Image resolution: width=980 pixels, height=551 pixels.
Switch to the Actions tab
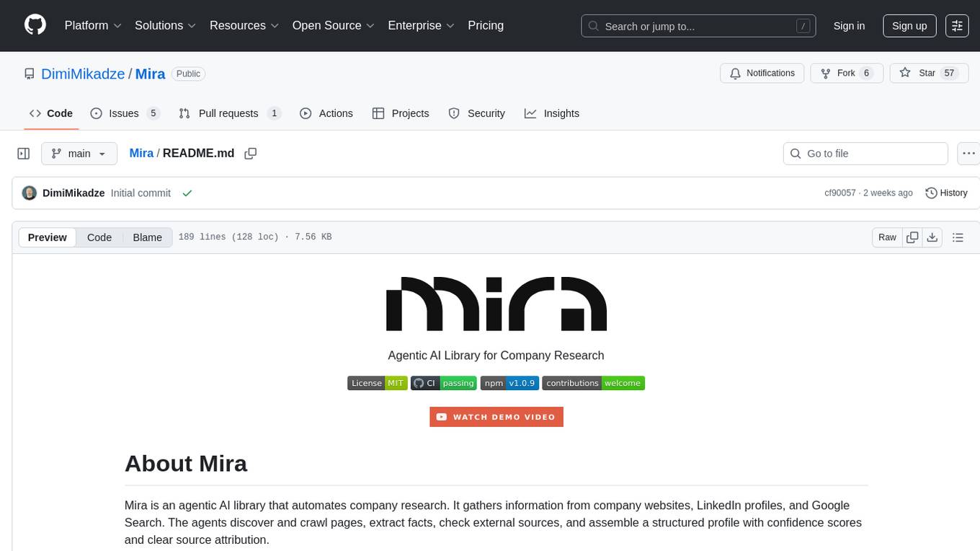point(326,113)
